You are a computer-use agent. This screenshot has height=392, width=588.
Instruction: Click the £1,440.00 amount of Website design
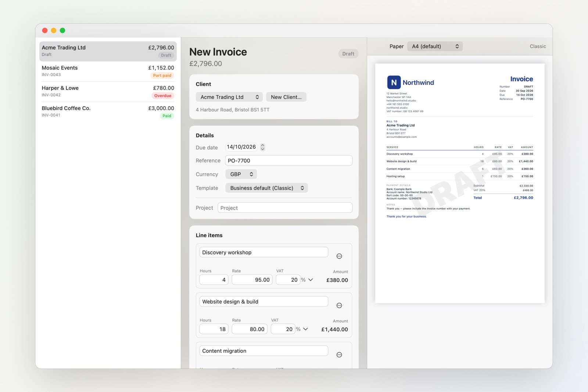(x=334, y=330)
